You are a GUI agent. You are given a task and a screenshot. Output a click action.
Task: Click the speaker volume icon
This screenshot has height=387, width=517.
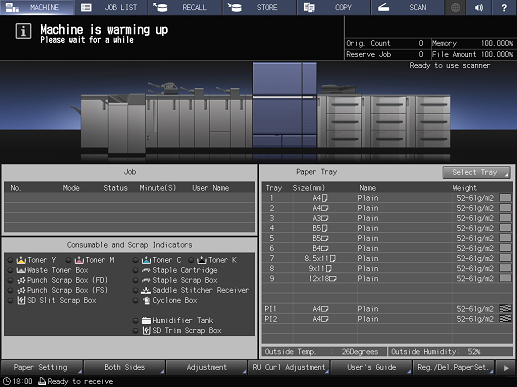[479, 7]
